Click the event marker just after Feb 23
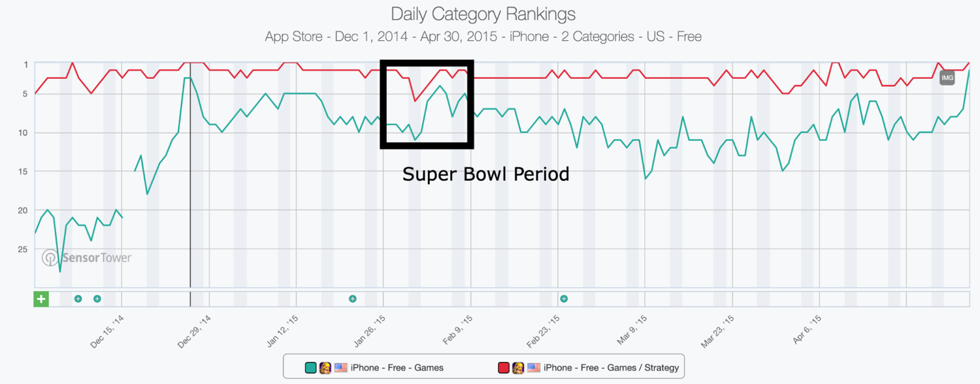 (564, 299)
